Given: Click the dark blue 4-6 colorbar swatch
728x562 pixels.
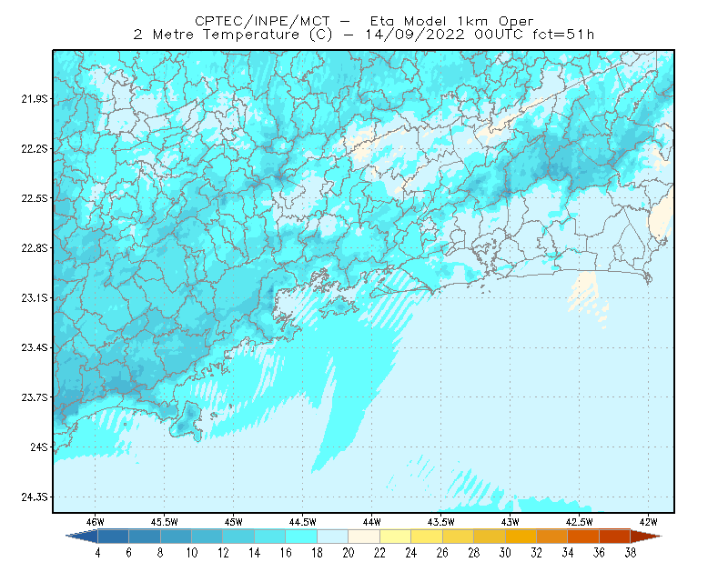Looking at the screenshot, I should 113,536.
